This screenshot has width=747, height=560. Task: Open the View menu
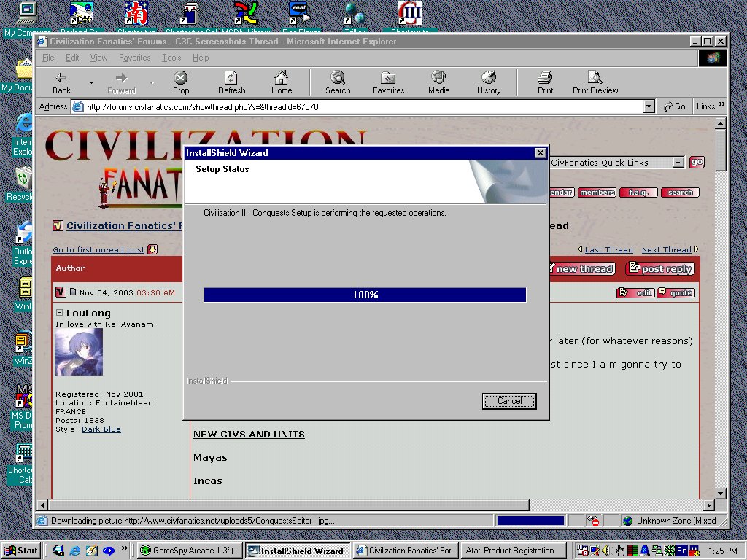98,58
